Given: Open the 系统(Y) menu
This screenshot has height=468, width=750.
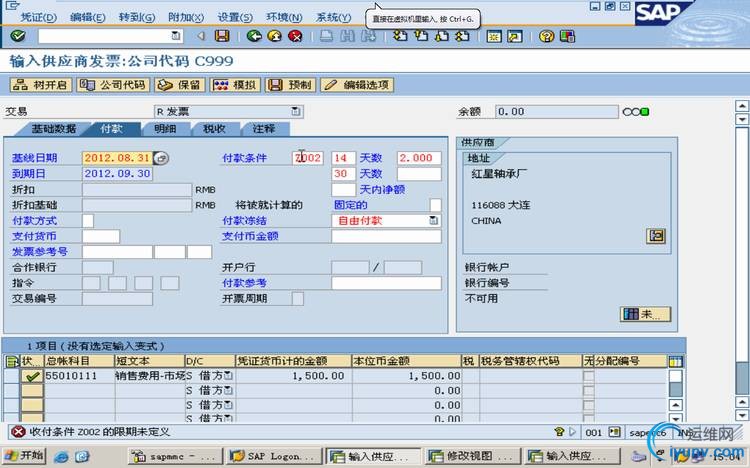Looking at the screenshot, I should (x=333, y=17).
